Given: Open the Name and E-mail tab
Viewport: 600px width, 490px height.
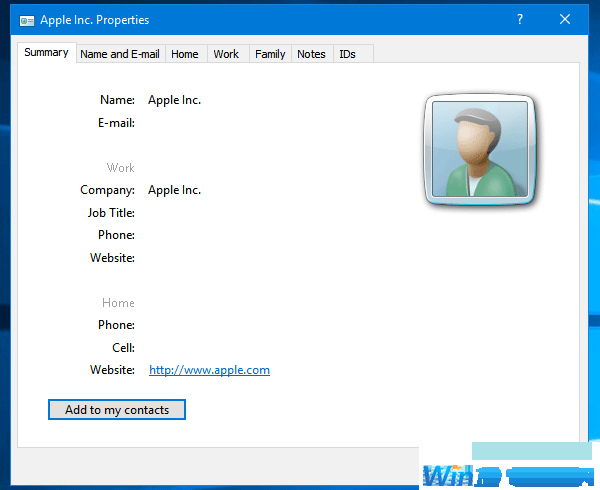Looking at the screenshot, I should tap(120, 54).
